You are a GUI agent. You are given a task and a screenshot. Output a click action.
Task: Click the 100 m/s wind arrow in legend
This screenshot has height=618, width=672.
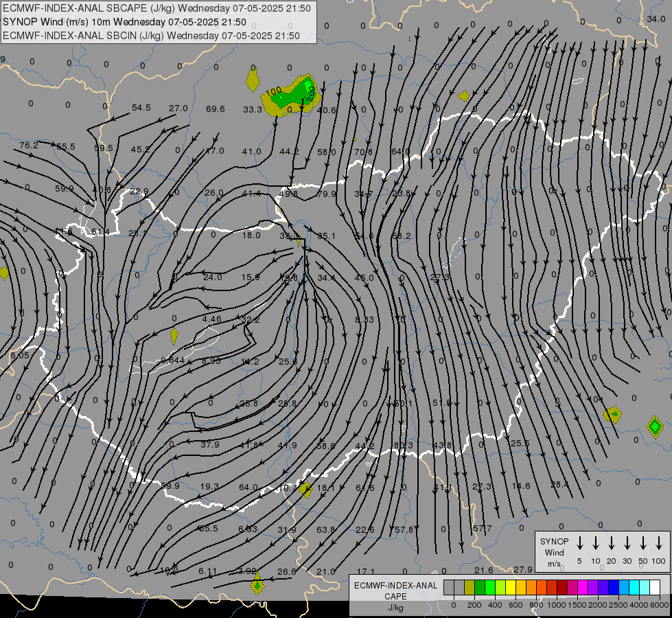click(x=659, y=543)
